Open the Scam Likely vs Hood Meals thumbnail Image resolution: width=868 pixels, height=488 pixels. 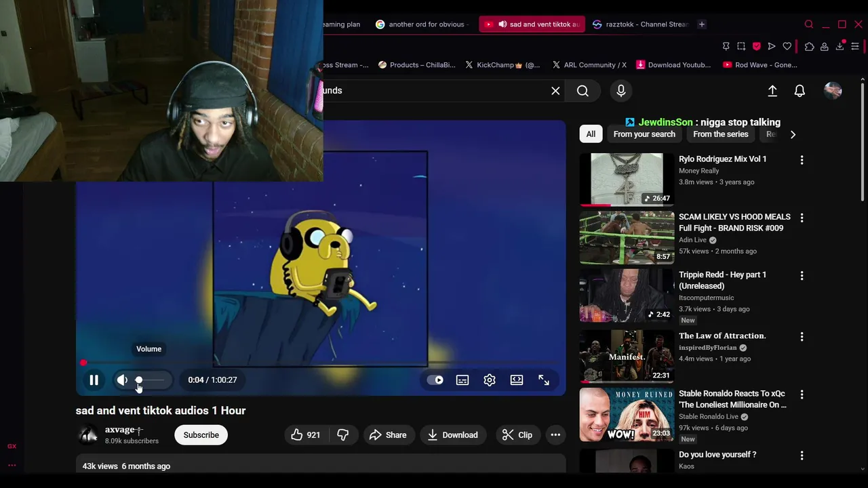pos(627,237)
